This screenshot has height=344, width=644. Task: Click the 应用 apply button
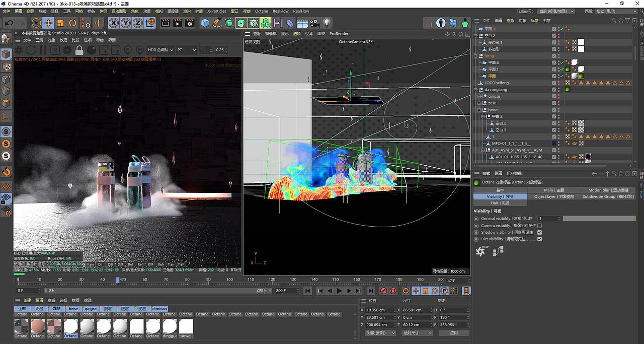454,333
